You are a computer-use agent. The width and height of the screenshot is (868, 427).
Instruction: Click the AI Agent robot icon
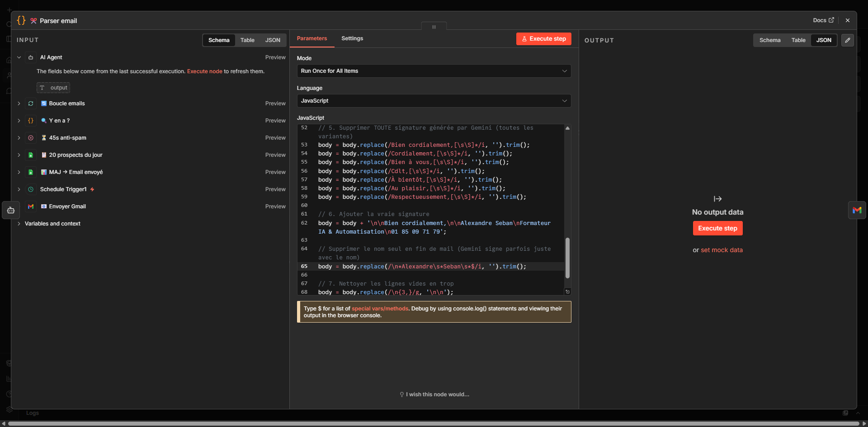coord(30,57)
